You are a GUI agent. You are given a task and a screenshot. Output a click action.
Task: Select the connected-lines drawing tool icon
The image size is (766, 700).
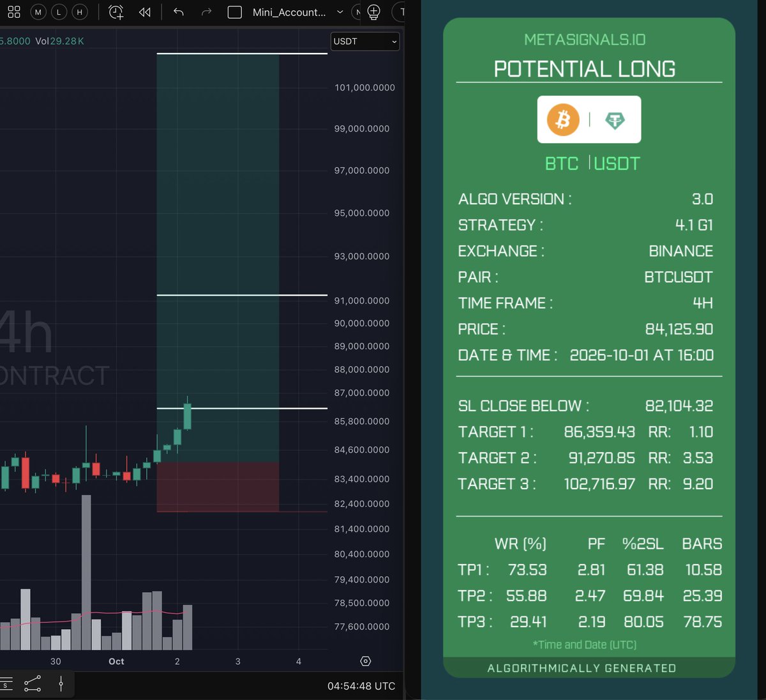click(x=33, y=684)
